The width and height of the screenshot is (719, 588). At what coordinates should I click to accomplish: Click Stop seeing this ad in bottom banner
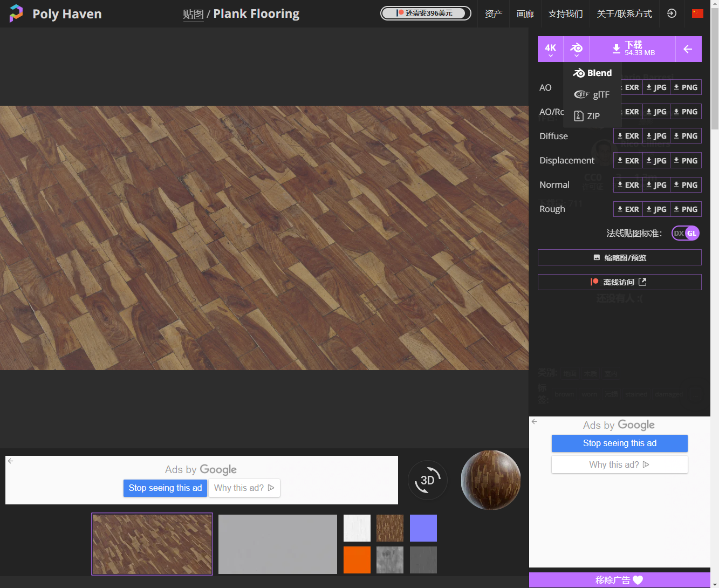[165, 488]
